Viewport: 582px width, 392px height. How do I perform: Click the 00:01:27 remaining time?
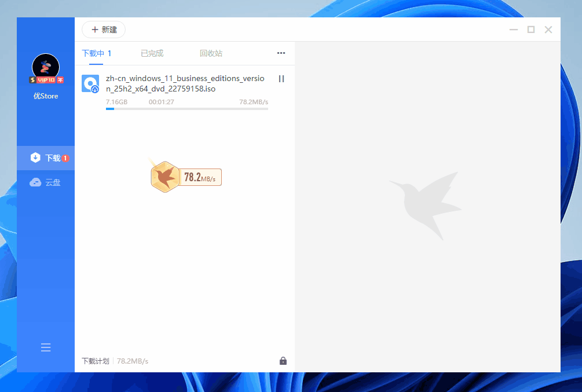[x=162, y=102]
